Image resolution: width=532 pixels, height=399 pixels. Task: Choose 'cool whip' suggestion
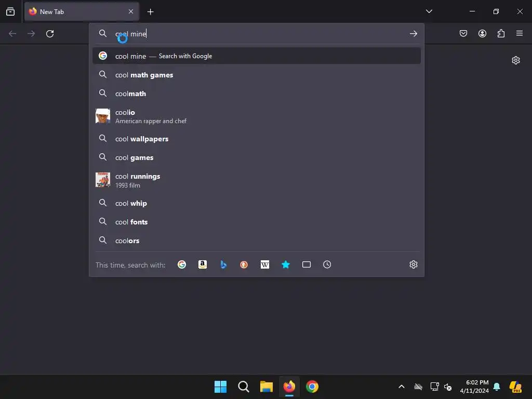coord(257,203)
